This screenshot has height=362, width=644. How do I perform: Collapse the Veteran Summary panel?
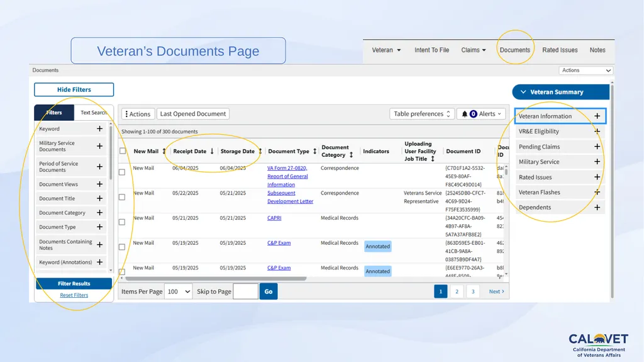point(560,92)
